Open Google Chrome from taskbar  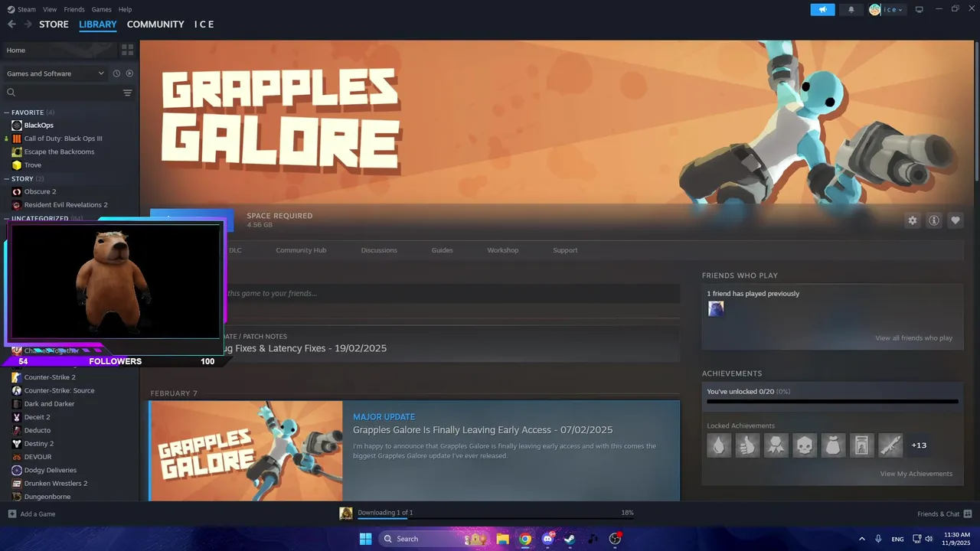click(525, 539)
